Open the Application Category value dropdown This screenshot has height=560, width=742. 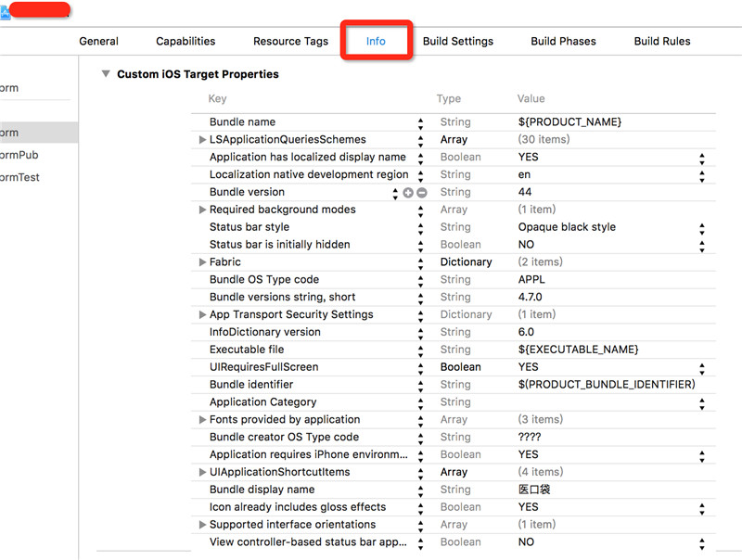(x=701, y=402)
